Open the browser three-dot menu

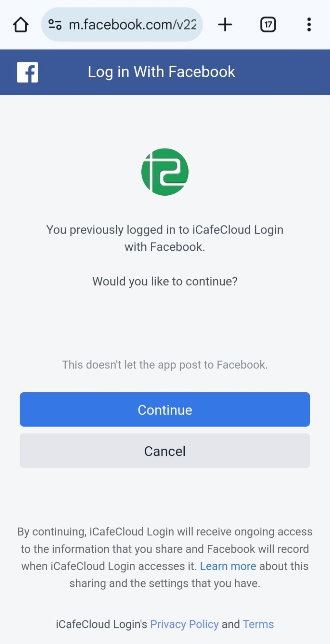[309, 25]
